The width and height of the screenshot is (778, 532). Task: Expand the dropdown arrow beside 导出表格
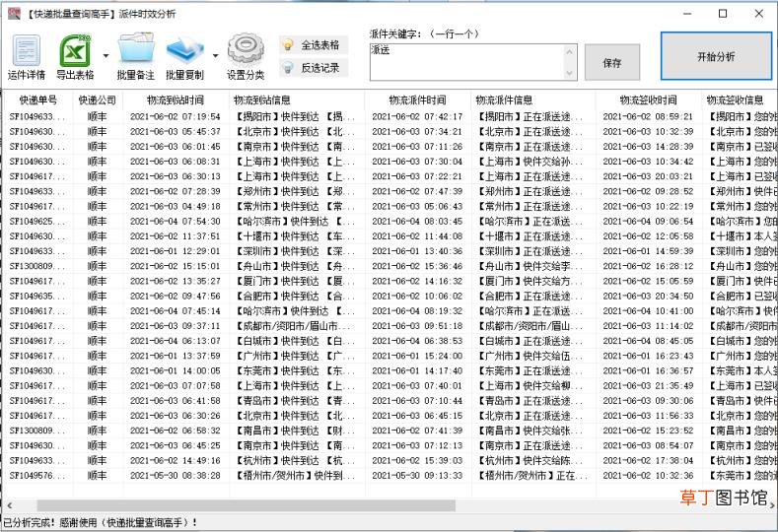pos(106,55)
